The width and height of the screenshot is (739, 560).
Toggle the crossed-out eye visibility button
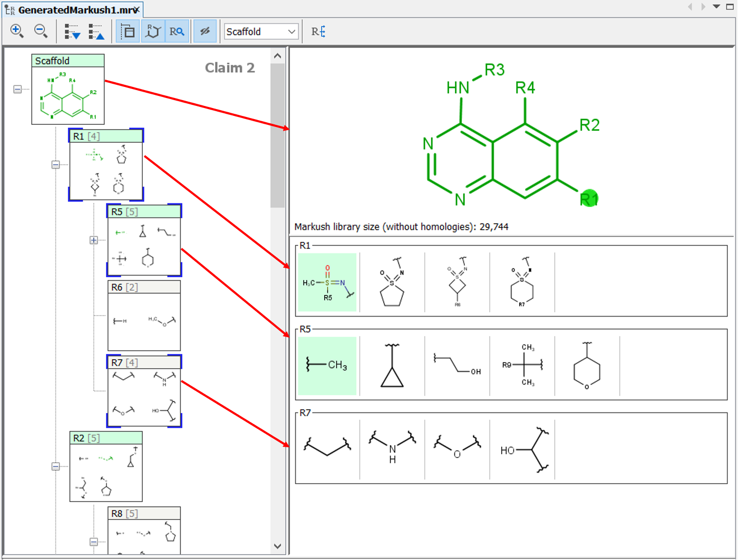[205, 32]
